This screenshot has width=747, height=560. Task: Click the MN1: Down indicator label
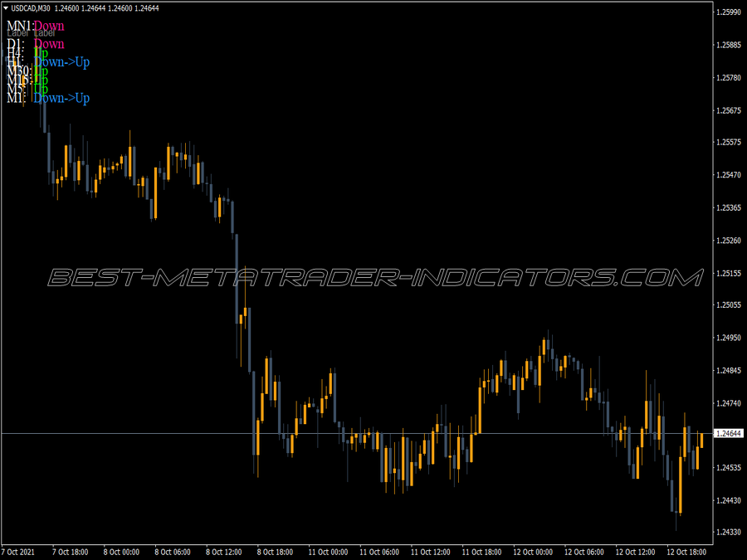click(35, 26)
